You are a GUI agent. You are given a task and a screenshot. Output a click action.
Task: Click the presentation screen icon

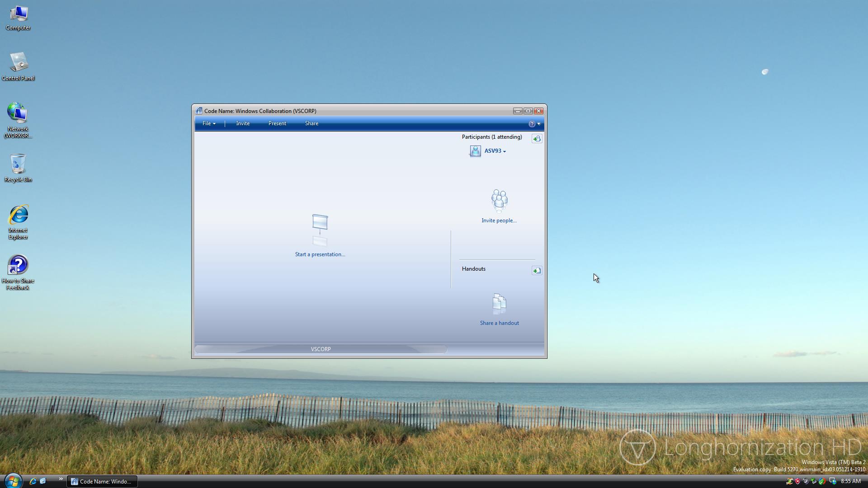coord(320,222)
